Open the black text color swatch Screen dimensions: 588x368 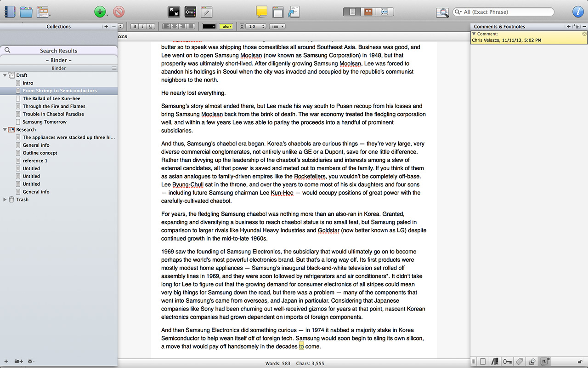(209, 27)
